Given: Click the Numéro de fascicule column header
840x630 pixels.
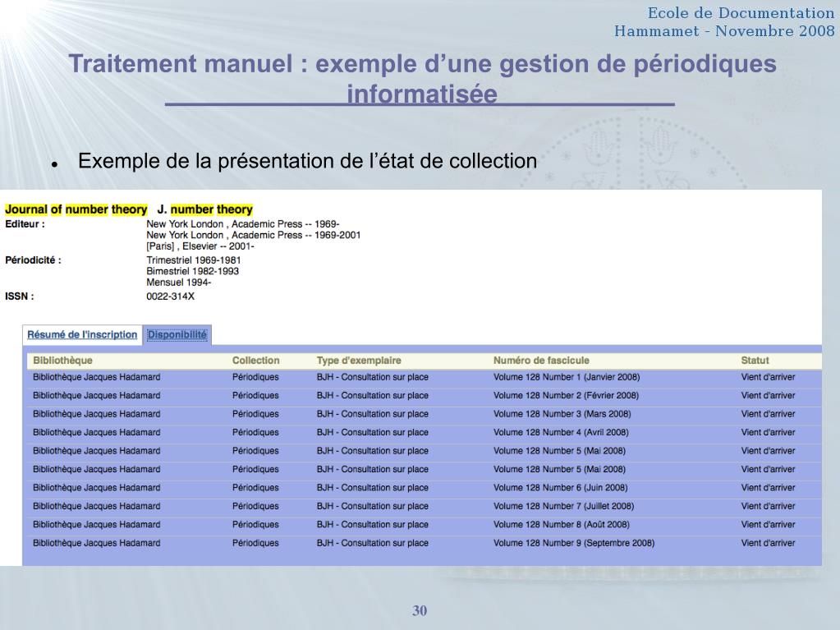Looking at the screenshot, I should pos(541,361).
